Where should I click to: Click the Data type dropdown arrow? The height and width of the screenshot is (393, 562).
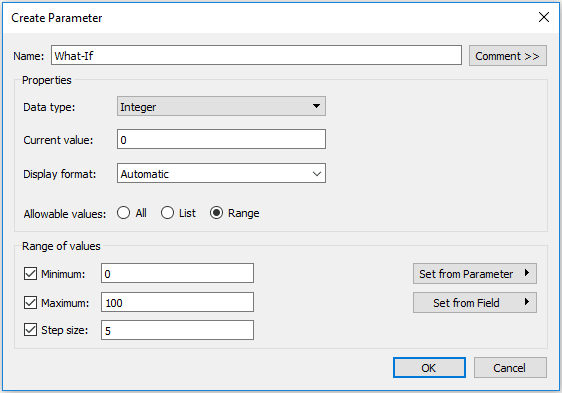click(x=316, y=106)
